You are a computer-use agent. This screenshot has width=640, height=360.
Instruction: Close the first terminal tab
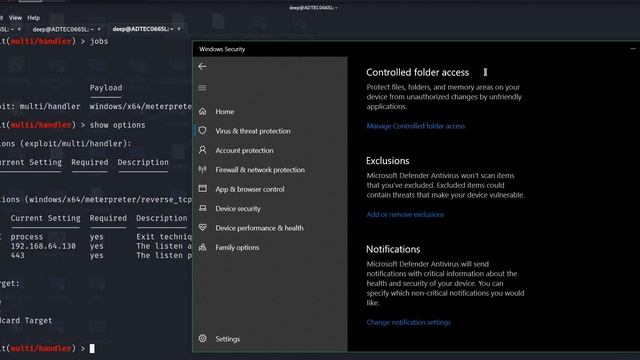19,29
